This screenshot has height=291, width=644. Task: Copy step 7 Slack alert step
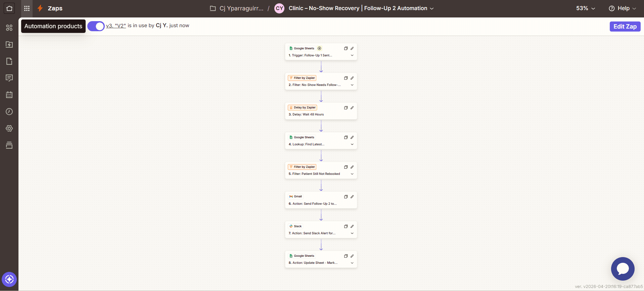[346, 226]
